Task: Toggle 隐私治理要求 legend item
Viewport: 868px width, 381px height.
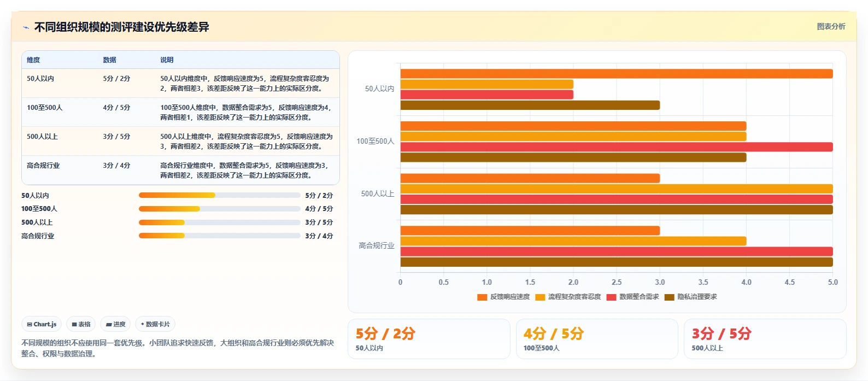Action: click(691, 297)
